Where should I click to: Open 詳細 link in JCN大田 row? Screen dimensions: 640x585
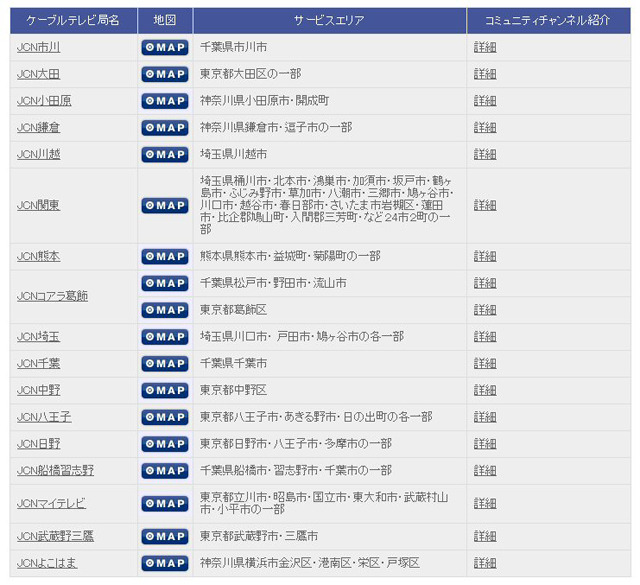[485, 74]
